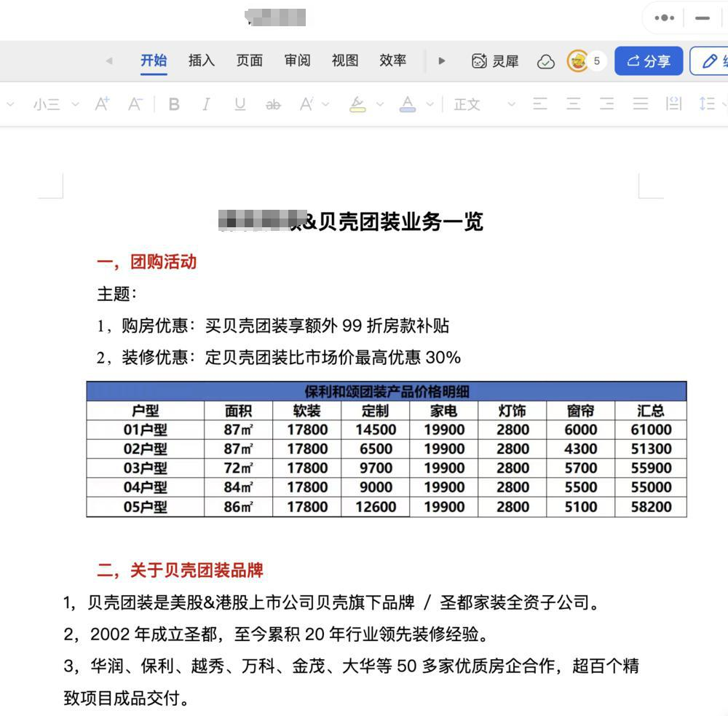
Task: Click the 51300 total cell
Action: [x=650, y=449]
